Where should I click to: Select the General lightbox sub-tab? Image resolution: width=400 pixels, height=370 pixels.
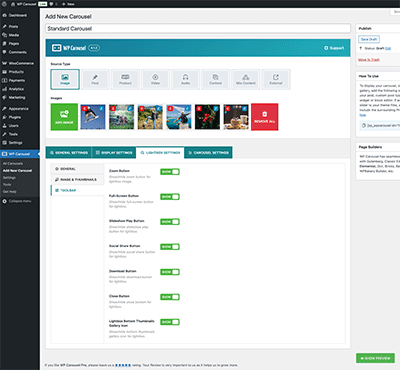(77, 169)
